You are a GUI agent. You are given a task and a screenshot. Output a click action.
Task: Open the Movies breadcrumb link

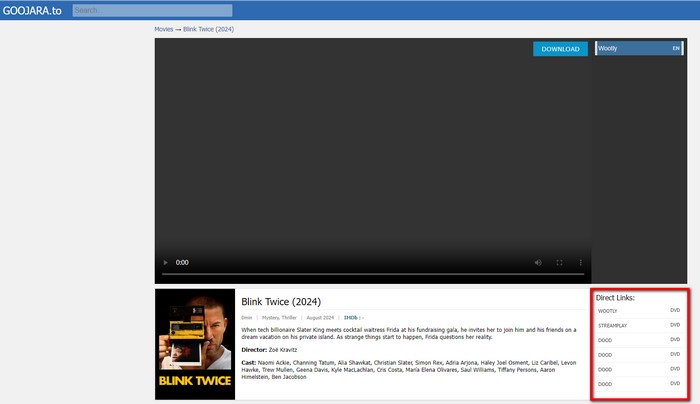163,29
